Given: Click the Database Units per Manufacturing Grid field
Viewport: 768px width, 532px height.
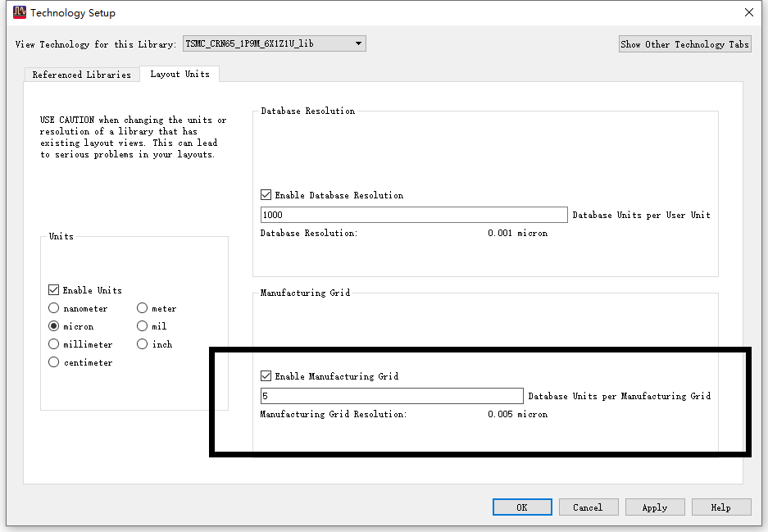Looking at the screenshot, I should point(392,396).
